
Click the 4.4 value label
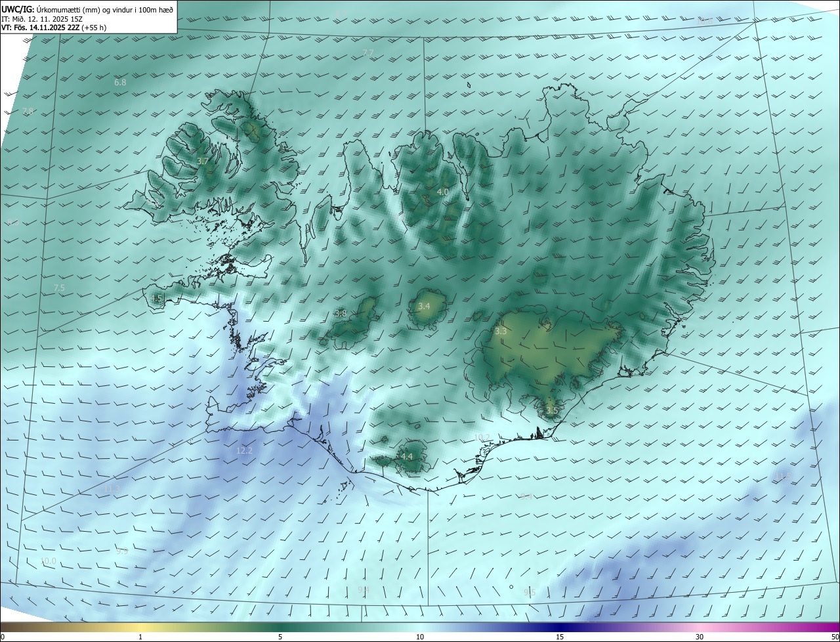click(x=407, y=456)
